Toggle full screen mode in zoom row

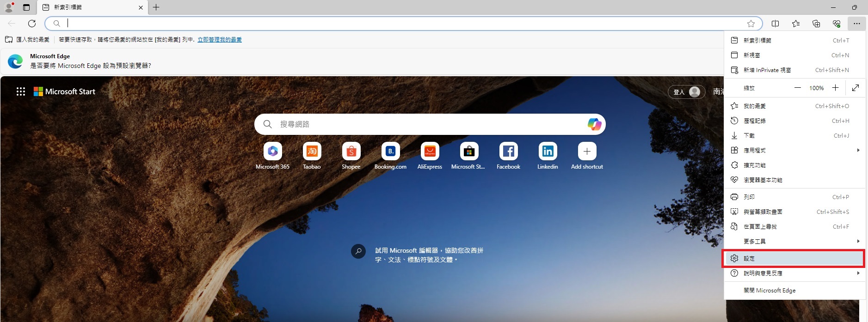(856, 88)
